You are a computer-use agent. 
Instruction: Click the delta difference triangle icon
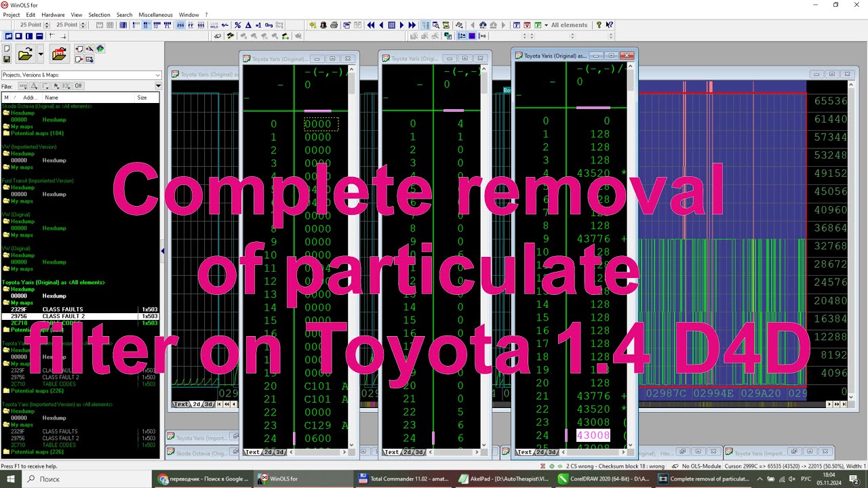coord(248,25)
